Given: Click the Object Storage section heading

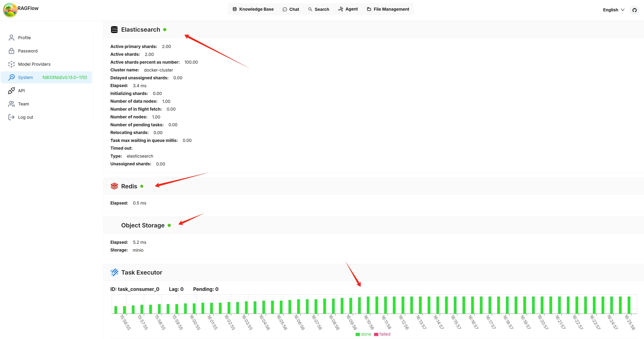Looking at the screenshot, I should click(x=143, y=225).
